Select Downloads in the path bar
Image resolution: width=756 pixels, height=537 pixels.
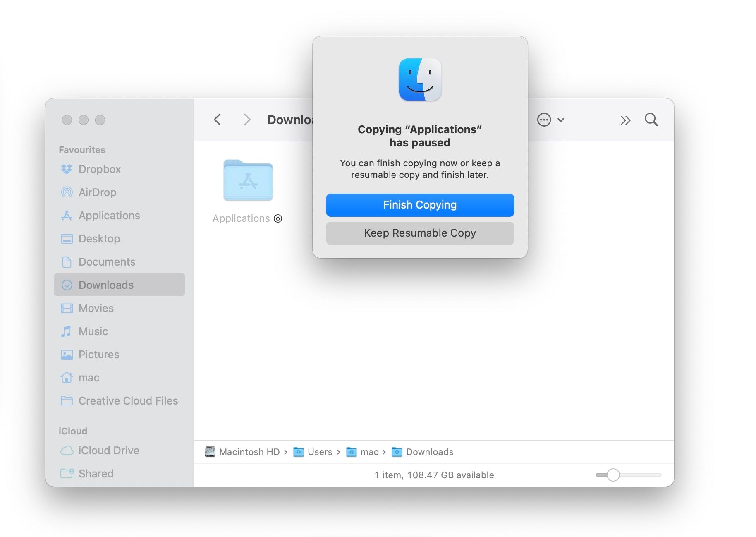point(422,452)
